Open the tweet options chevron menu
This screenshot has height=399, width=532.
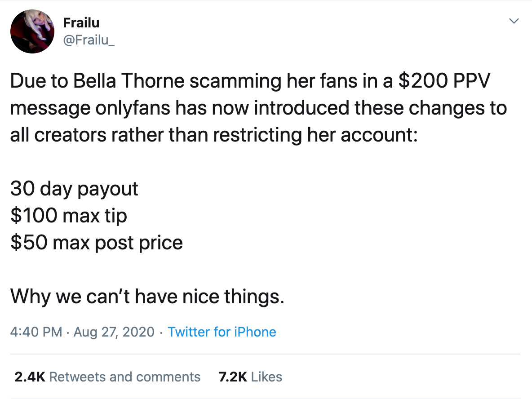pyautogui.click(x=514, y=21)
